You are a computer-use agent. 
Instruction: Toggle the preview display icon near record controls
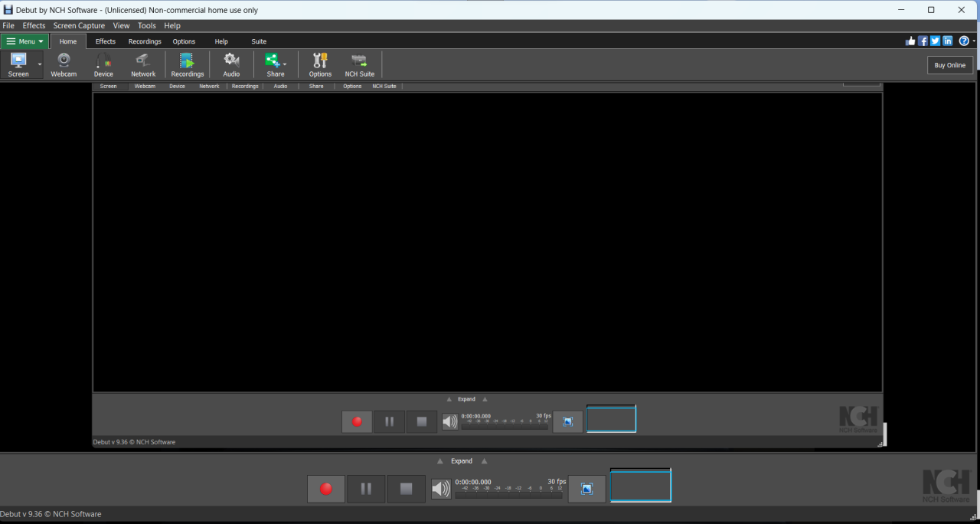tap(586, 488)
